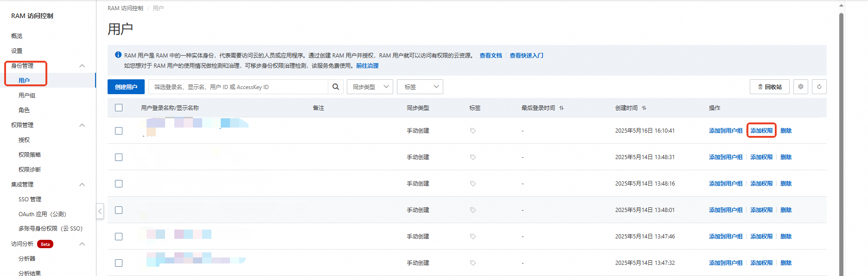The image size is (868, 276).
Task: Click the 创建用户 button
Action: 126,87
